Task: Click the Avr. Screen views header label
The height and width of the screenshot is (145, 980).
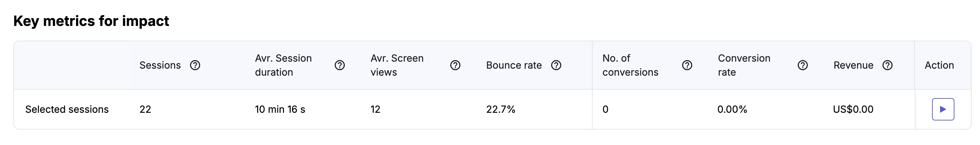Action: coord(397,65)
